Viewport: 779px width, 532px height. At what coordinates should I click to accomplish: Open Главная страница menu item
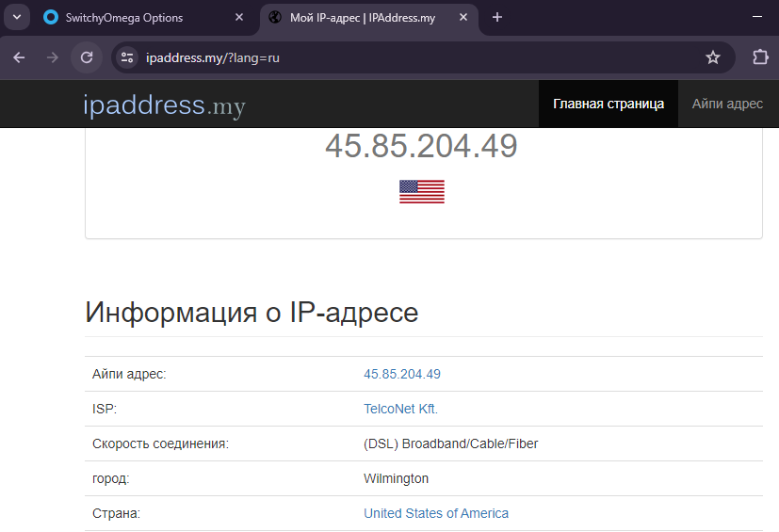[609, 104]
